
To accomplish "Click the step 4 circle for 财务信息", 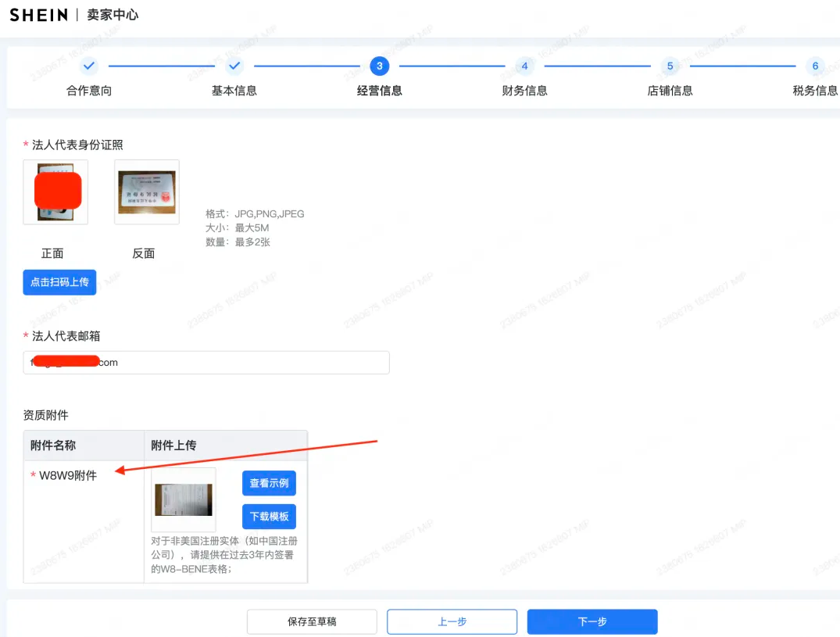I will [x=524, y=66].
